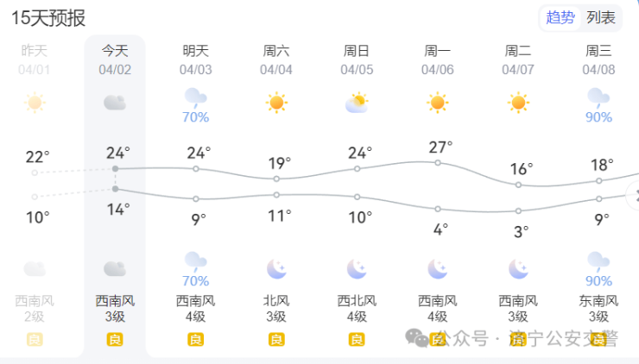The width and height of the screenshot is (639, 364).
Task: Click today's cloudy daytime weather icon
Action: pyautogui.click(x=115, y=104)
